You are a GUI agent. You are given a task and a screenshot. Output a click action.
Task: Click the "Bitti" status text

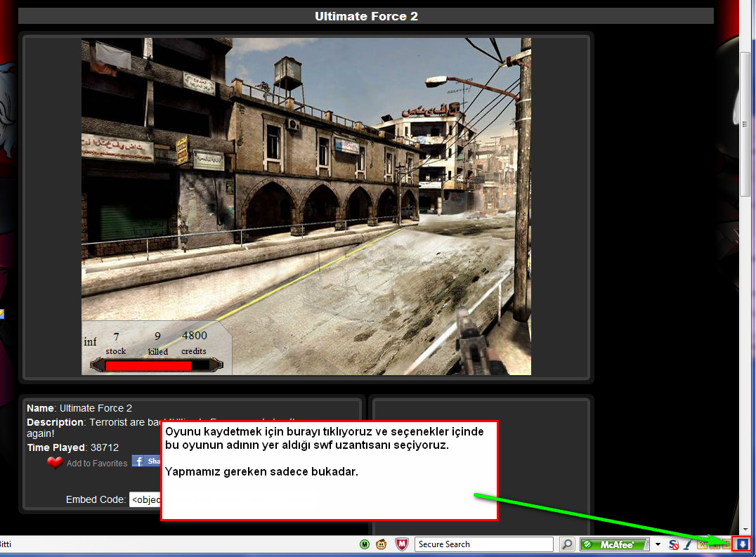[x=6, y=544]
